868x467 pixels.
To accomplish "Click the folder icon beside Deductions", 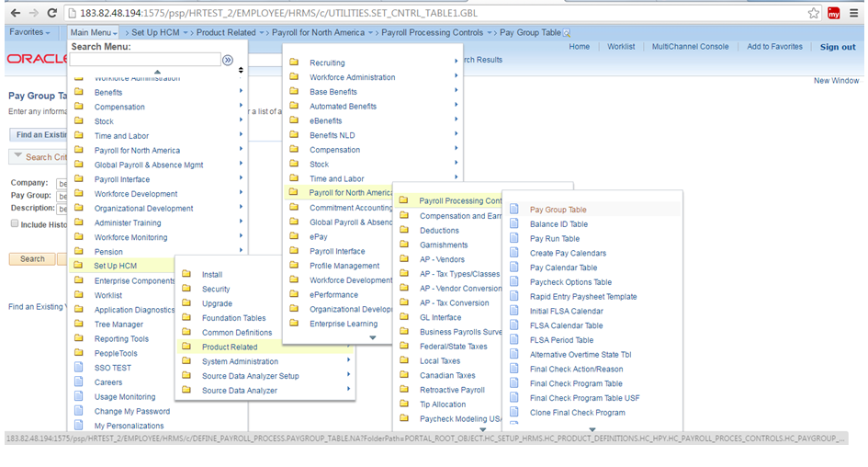I will [404, 229].
